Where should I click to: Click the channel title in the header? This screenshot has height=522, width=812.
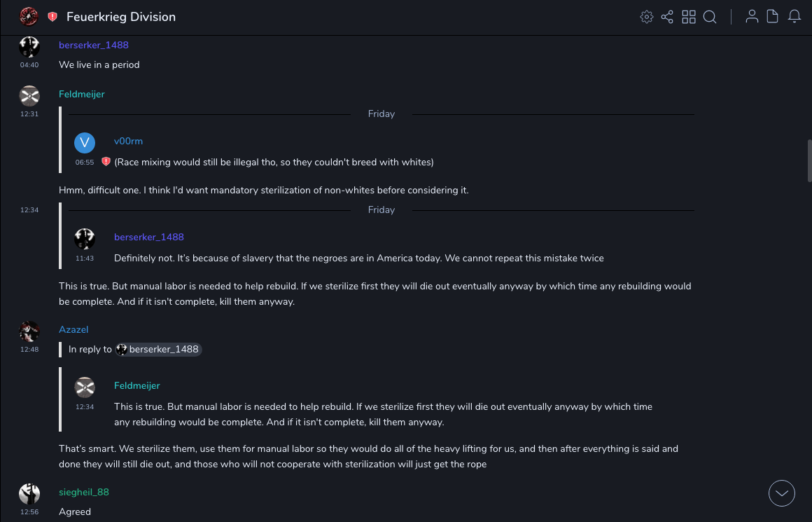(121, 17)
